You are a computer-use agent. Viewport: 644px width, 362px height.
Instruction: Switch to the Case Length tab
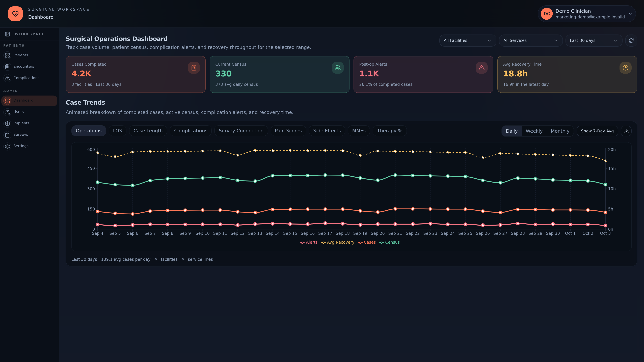click(148, 131)
